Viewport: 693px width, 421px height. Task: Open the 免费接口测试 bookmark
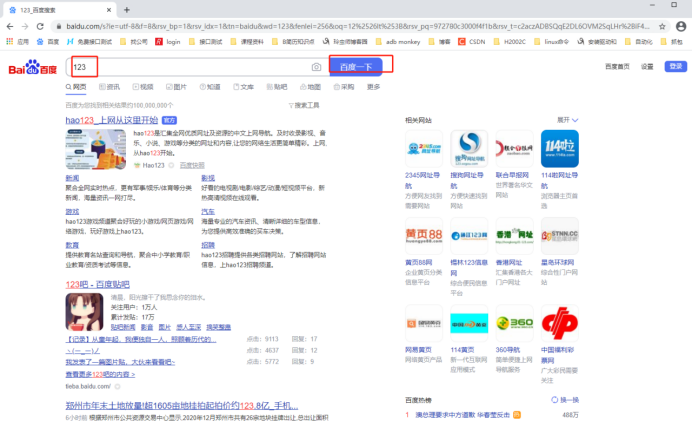point(89,42)
